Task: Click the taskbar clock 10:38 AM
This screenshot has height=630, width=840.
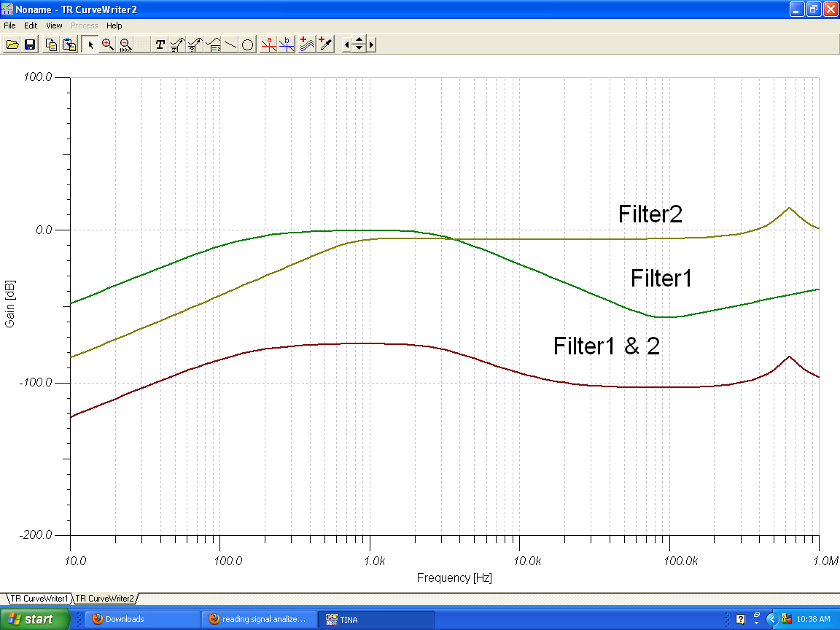Action: (x=813, y=619)
